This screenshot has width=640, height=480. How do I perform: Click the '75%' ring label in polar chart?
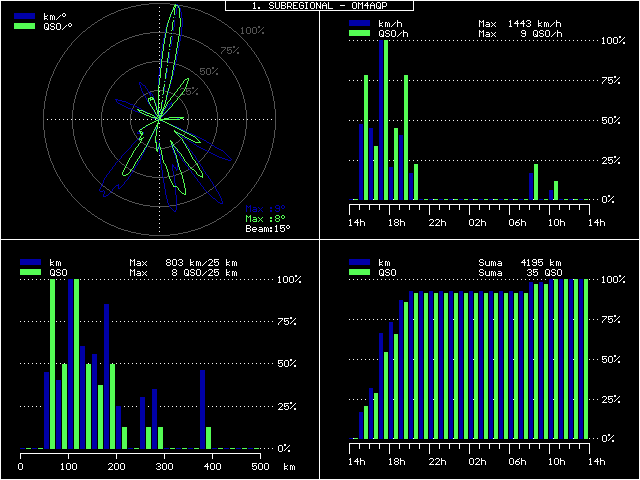[x=230, y=51]
